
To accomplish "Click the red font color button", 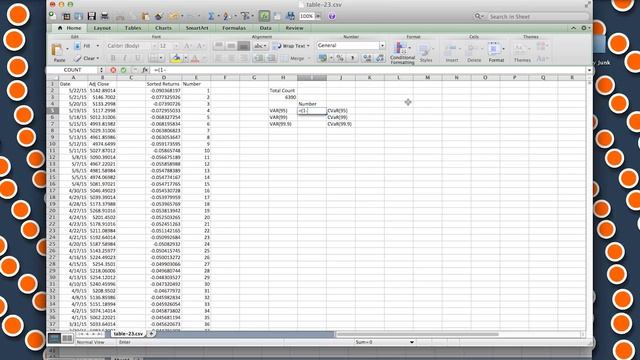I will pyautogui.click(x=195, y=58).
